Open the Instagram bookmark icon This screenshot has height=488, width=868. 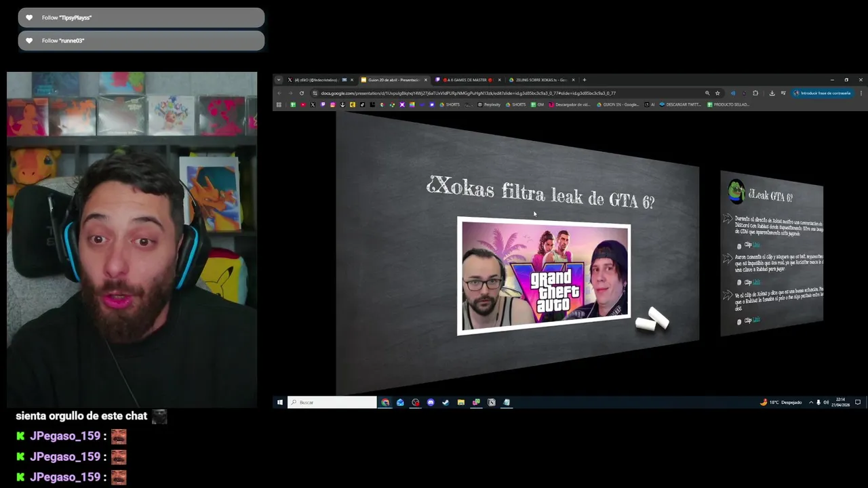coord(332,104)
